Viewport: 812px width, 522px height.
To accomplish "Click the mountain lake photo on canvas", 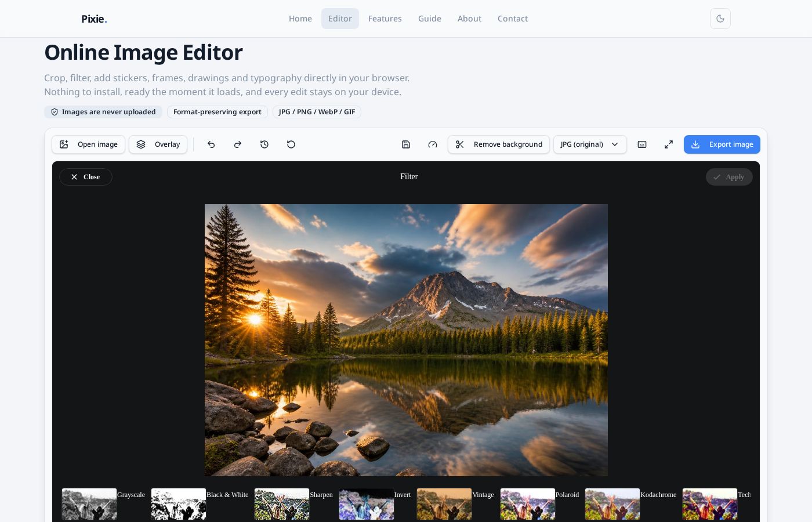I will 406,340.
